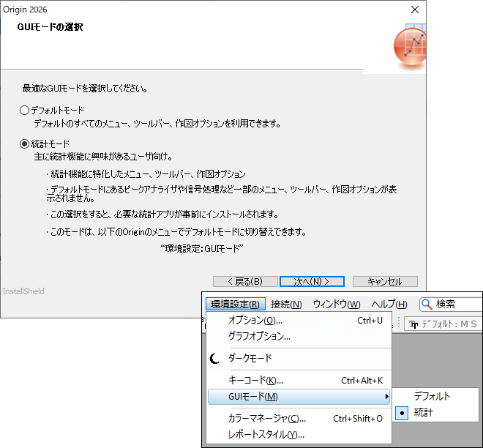Viewport: 483px width, 448px height.
Task: Open the ウィンドウ(W) menu
Action: coord(336,305)
